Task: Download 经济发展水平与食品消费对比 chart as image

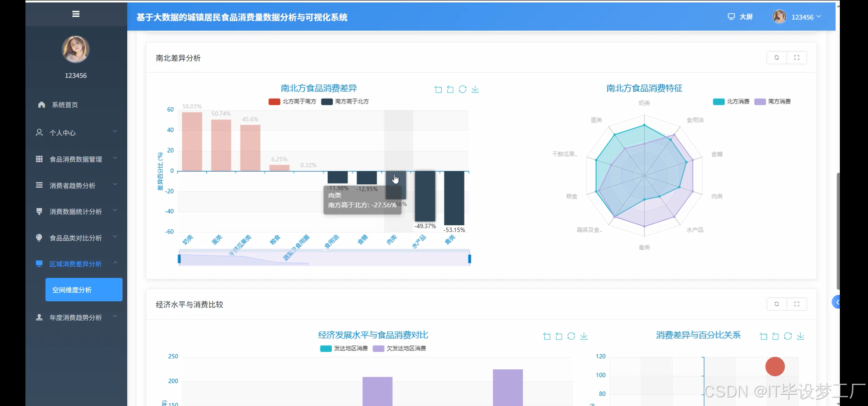Action: (584, 336)
